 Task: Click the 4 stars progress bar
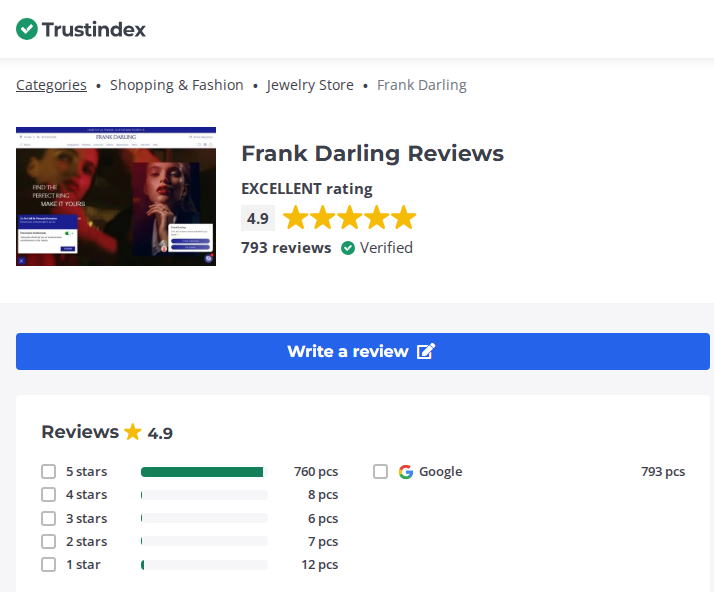204,495
